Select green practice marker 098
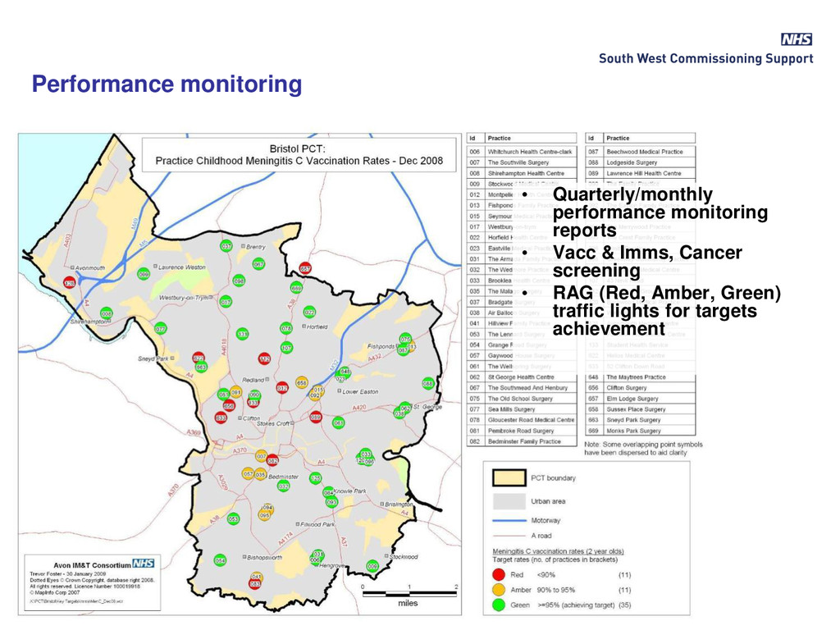 (240, 281)
